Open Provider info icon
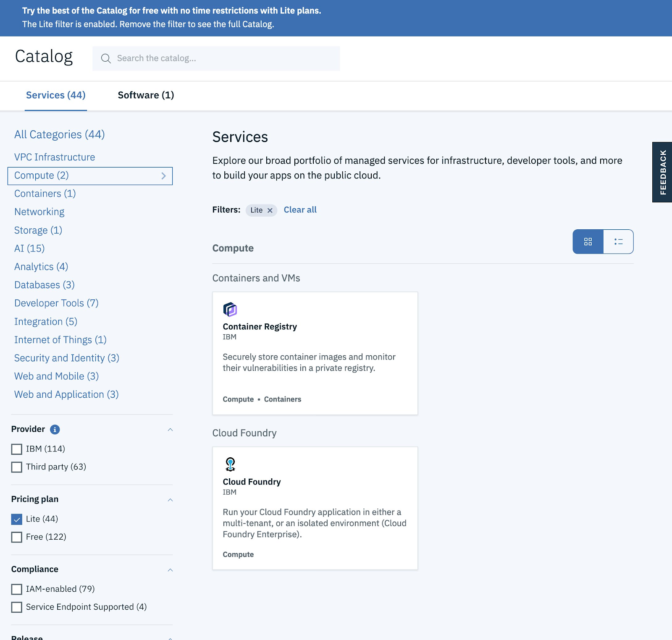Viewport: 672px width, 640px height. coord(55,429)
